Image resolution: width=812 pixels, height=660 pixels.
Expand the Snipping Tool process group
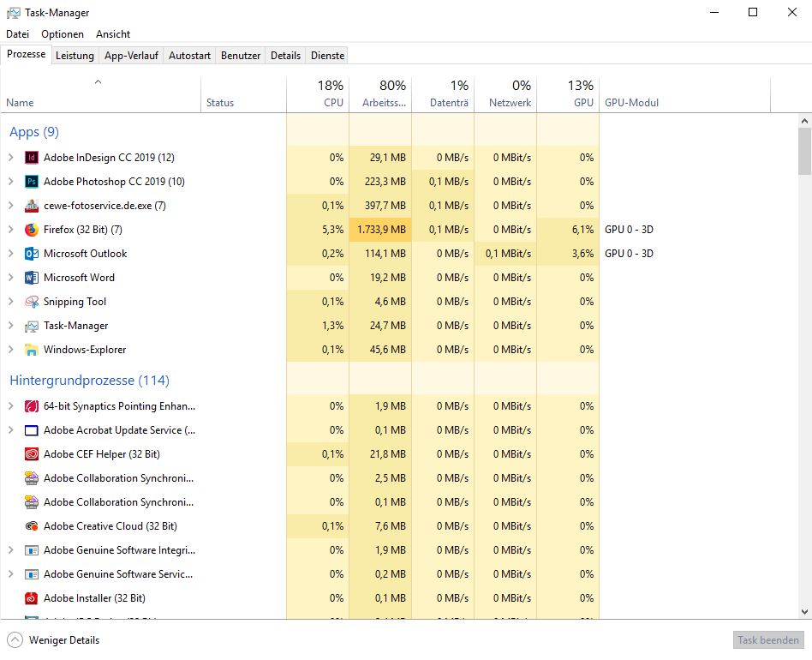click(x=11, y=301)
